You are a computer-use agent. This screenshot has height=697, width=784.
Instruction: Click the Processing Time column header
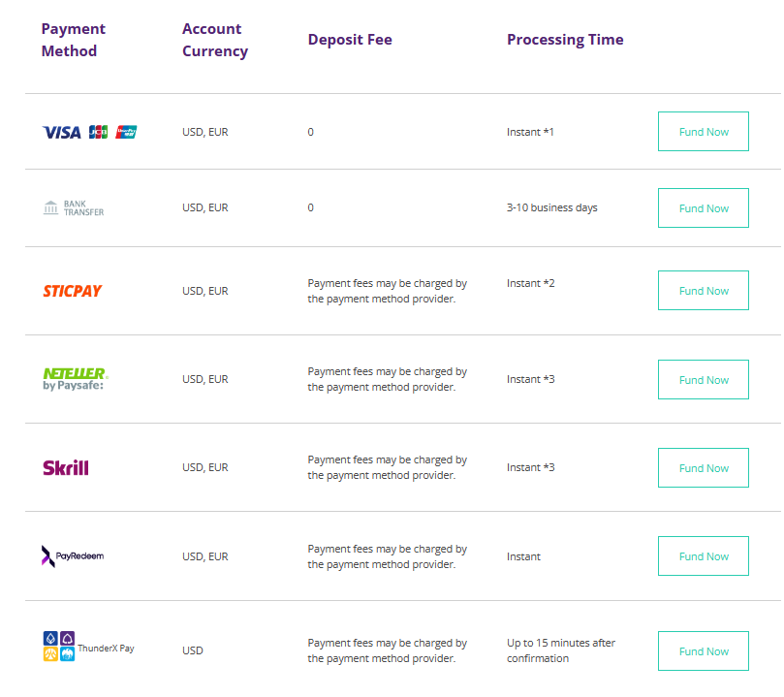click(565, 40)
